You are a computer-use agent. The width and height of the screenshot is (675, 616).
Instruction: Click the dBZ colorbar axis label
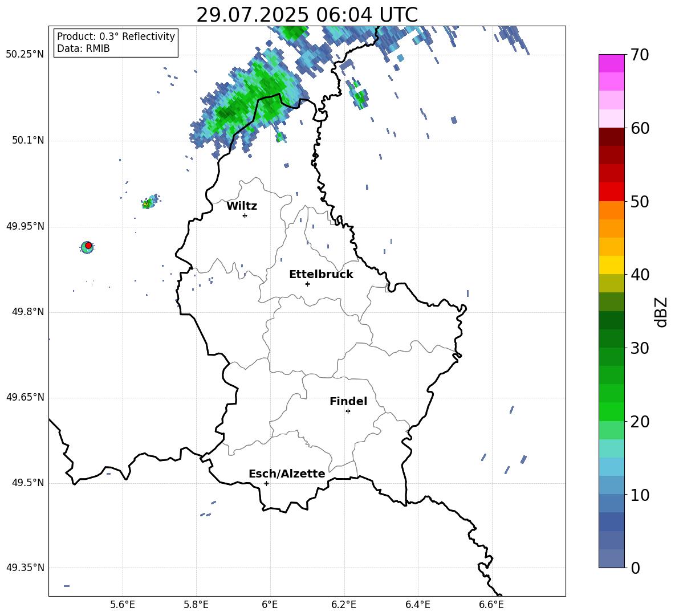[661, 312]
